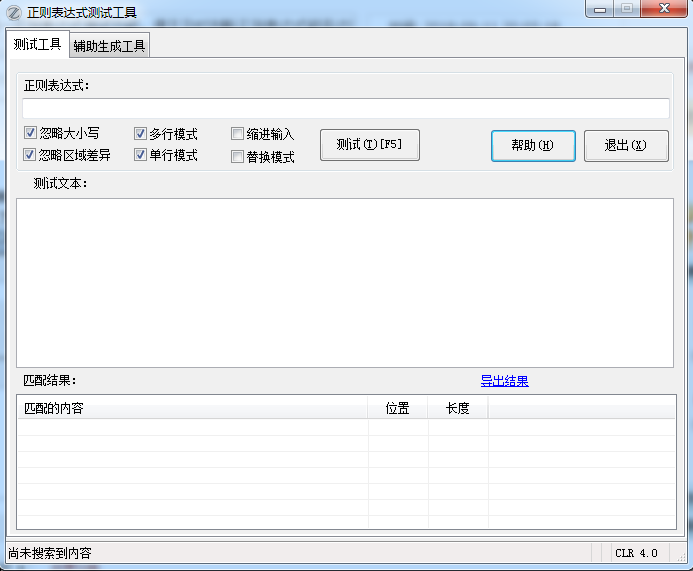Open the 导出结果 link
Screen dimensions: 693x571
coord(504,381)
